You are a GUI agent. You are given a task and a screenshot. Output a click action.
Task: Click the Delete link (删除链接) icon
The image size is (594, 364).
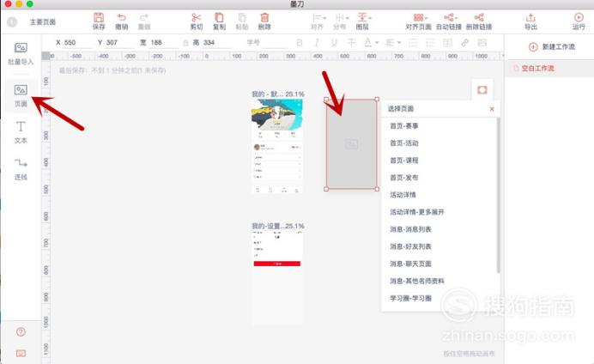point(479,21)
